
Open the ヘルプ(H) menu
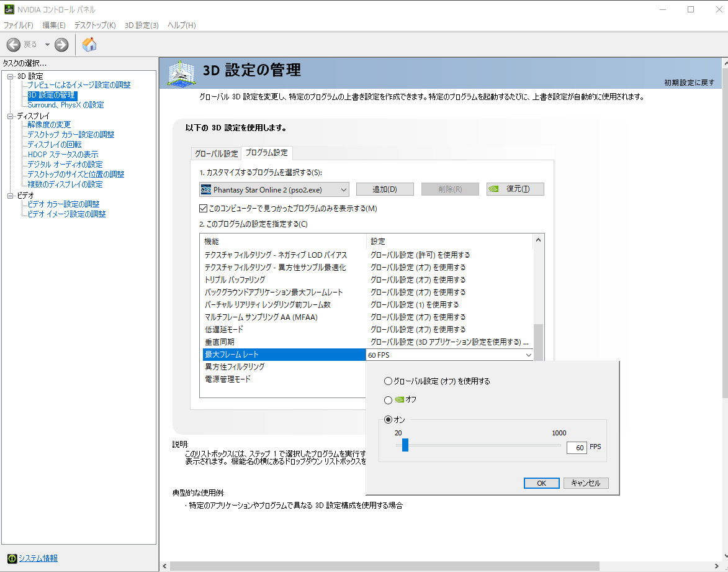[182, 25]
